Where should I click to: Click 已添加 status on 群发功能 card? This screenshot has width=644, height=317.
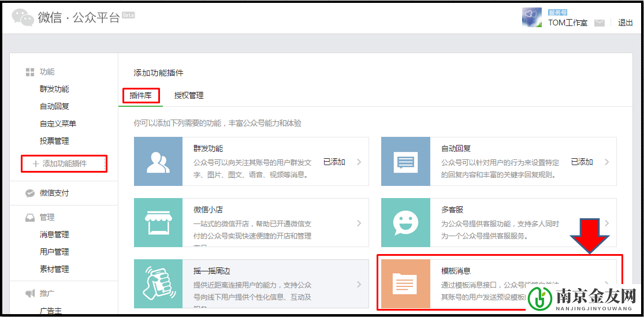[334, 162]
